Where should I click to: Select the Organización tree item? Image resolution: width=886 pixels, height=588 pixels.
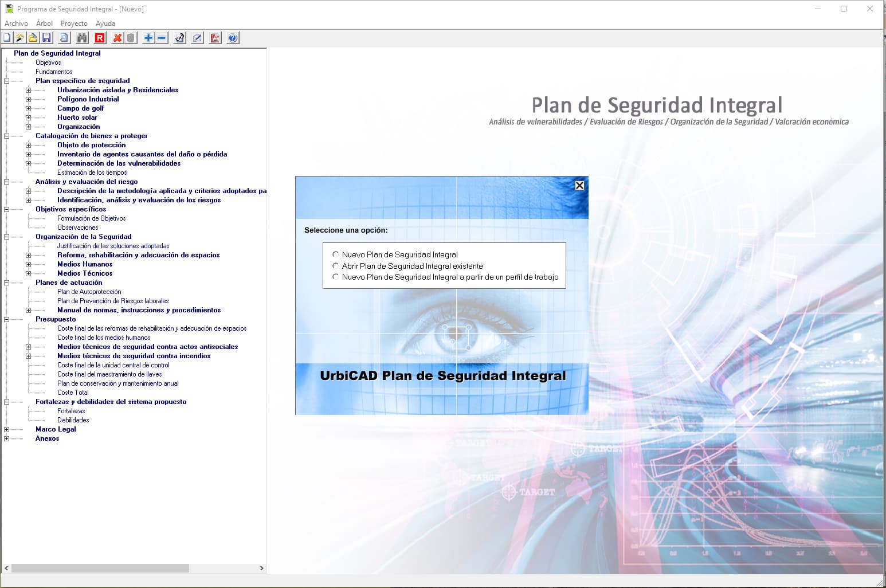[79, 127]
